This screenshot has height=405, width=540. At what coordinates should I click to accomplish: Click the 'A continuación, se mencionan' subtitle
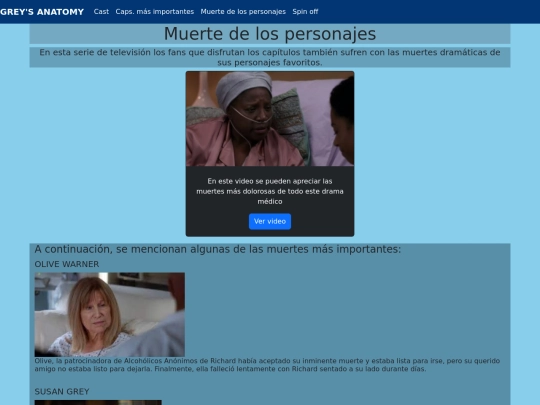click(218, 249)
